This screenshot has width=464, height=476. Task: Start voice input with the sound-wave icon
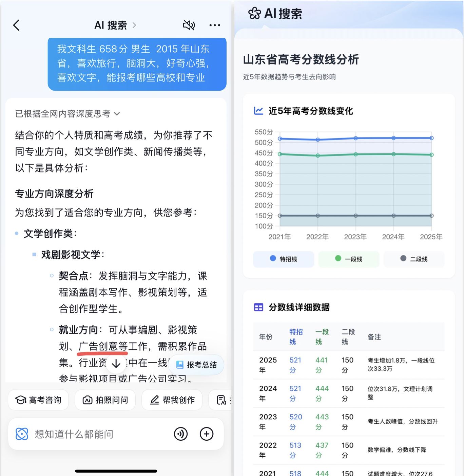[x=181, y=434]
